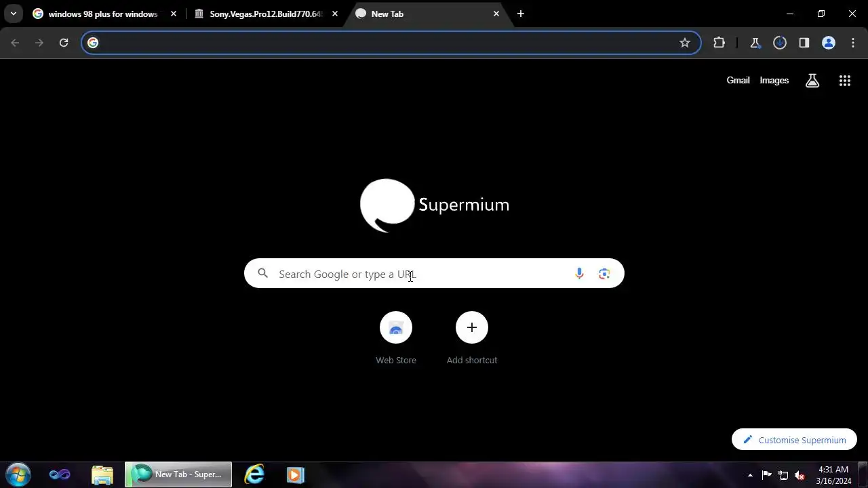Switch to the Sony.Vegas.Pro12 tab
The width and height of the screenshot is (868, 488).
267,14
